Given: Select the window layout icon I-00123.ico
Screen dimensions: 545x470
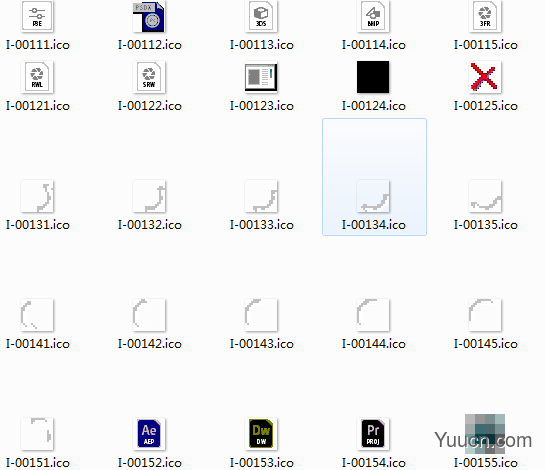Looking at the screenshot, I should click(261, 77).
